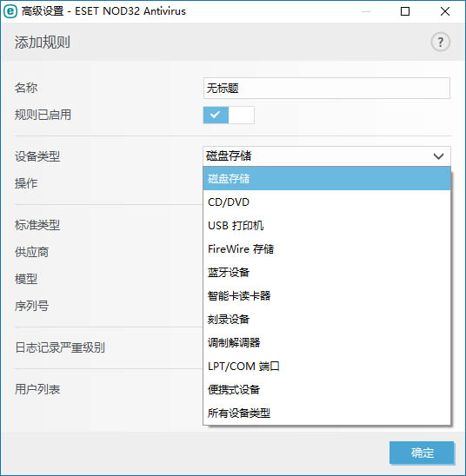The image size is (466, 476).
Task: Select USB 打印机 option
Action: point(327,225)
